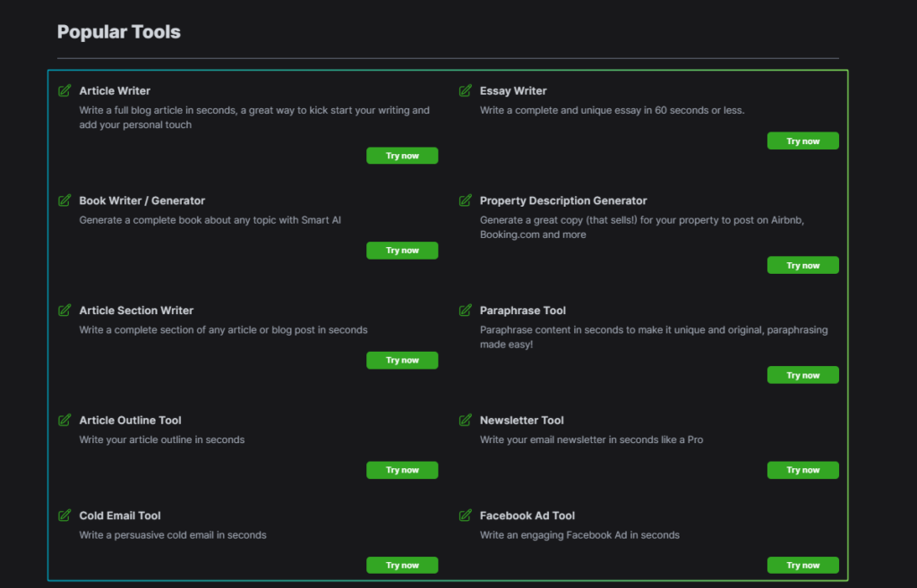
Task: Click the edit icon beside Essay Writer
Action: coord(465,90)
